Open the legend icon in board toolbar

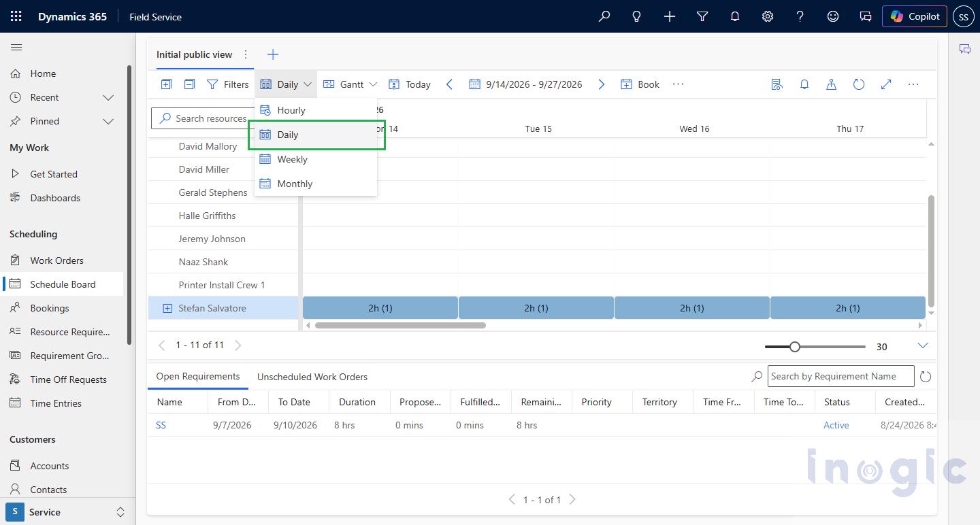777,84
